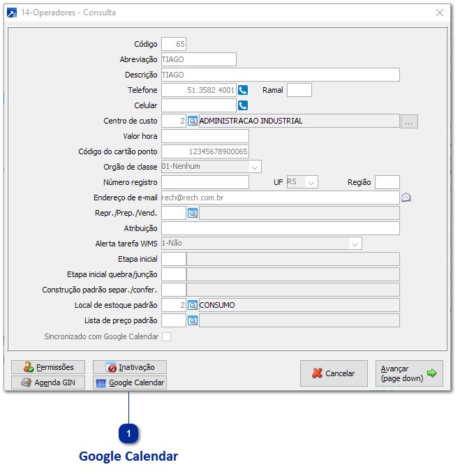460x476 pixels.
Task: Open the Agenda GIN button
Action: [x=48, y=382]
